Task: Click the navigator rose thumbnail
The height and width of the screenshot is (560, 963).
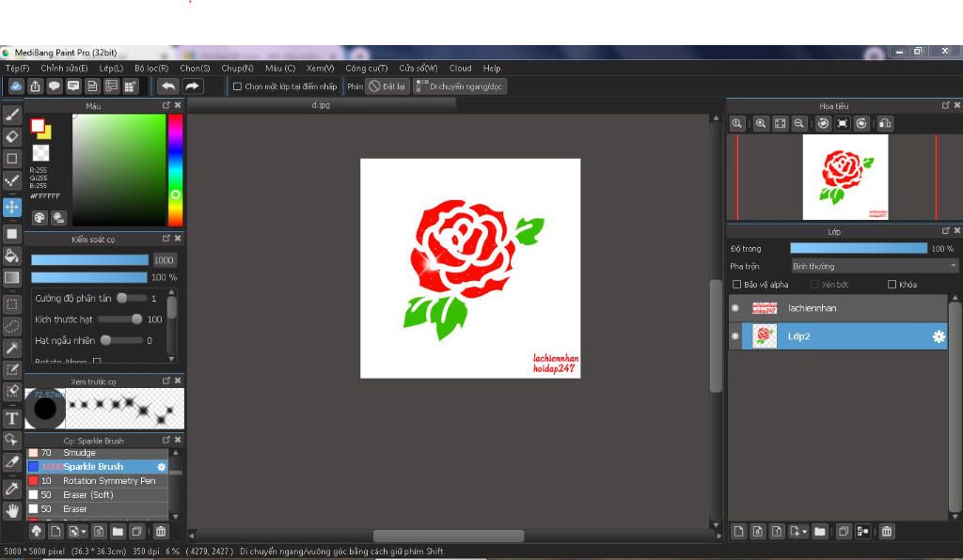Action: click(x=845, y=178)
